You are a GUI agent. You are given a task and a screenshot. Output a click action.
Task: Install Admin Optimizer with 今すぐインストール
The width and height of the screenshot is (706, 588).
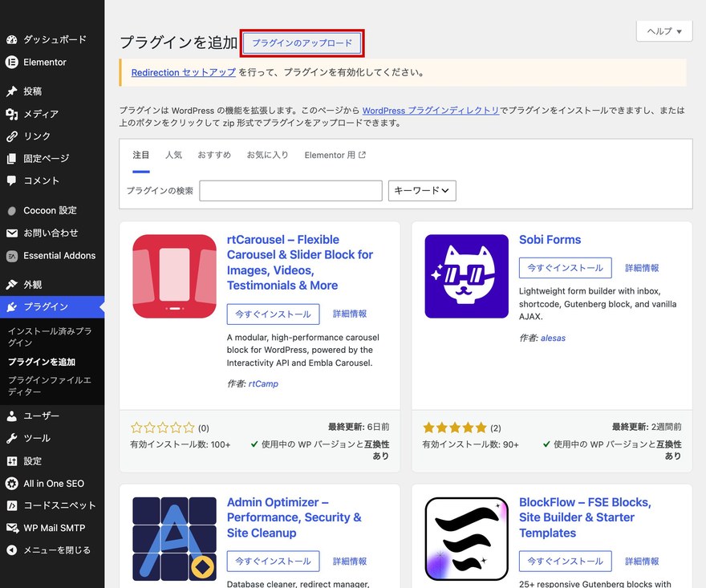tap(274, 561)
